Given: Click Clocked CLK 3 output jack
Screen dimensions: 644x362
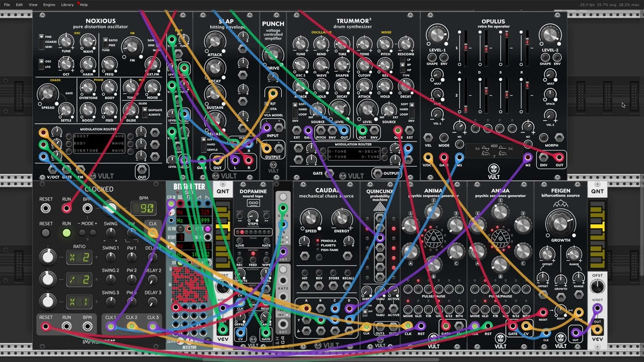Looking at the screenshot, I should coord(153,326).
